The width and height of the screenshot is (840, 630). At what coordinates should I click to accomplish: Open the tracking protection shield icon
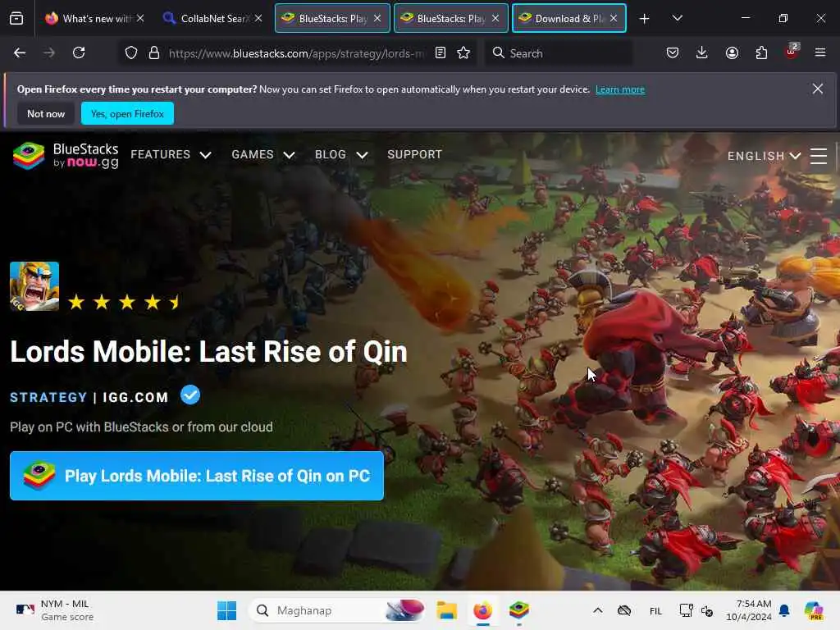[x=131, y=52]
